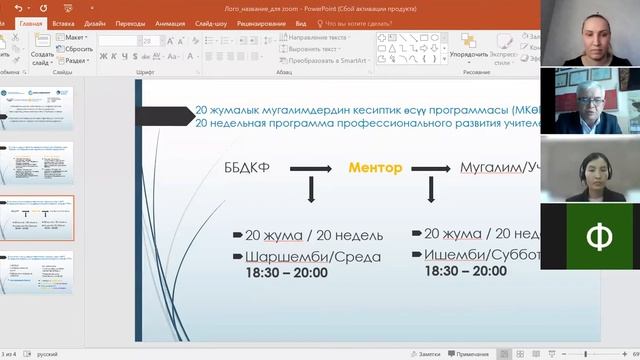The height and width of the screenshot is (360, 640).
Task: Toggle text shadow (S) formatting
Action: click(x=135, y=56)
